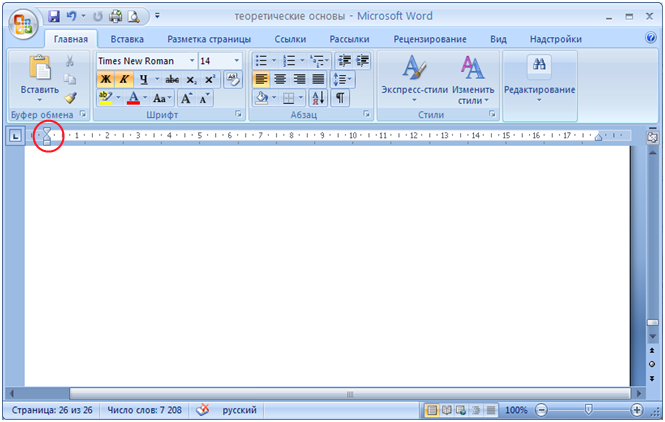Undo the last action
The image size is (665, 422).
coord(72,17)
